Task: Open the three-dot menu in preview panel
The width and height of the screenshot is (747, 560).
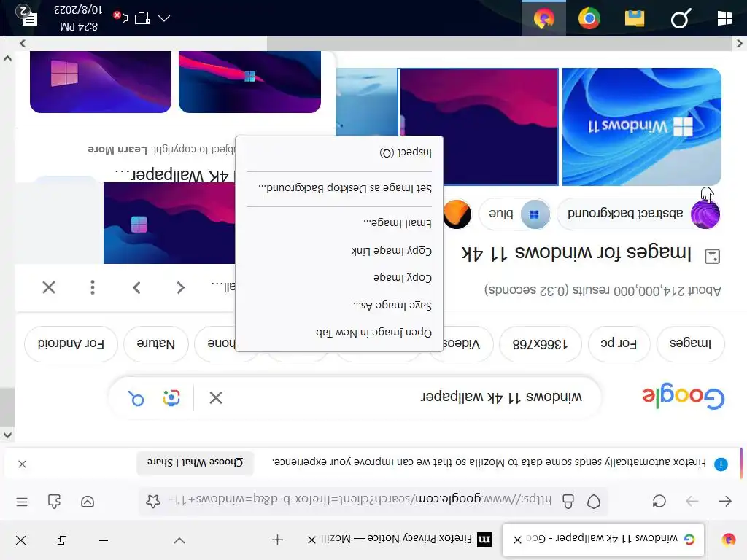Action: [x=93, y=287]
